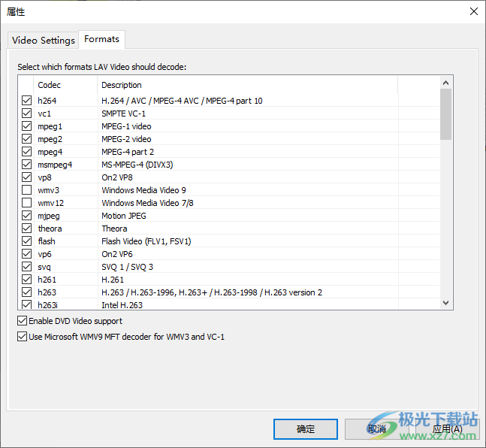
Task: Disable the h263 codec checkbox
Action: click(x=26, y=292)
